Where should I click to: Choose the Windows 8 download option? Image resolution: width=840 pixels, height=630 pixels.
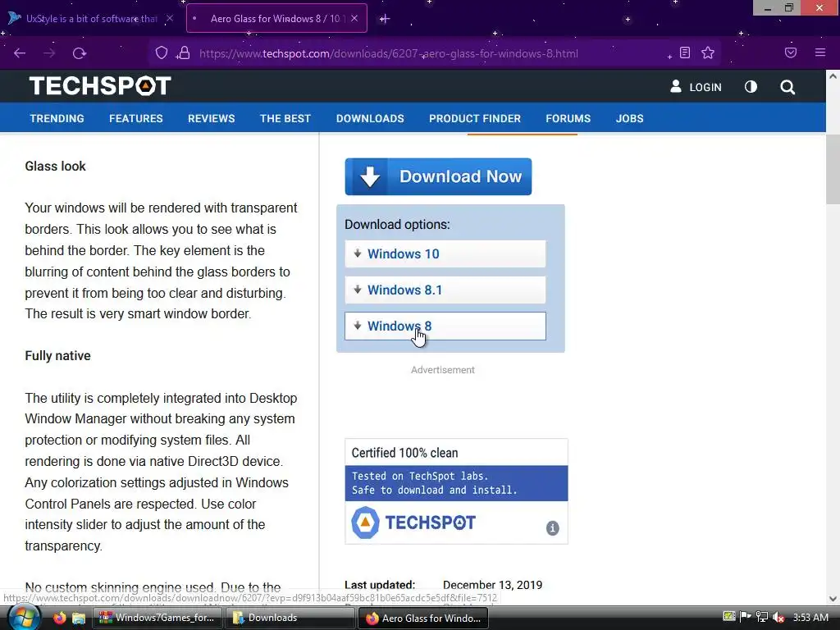pyautogui.click(x=445, y=326)
